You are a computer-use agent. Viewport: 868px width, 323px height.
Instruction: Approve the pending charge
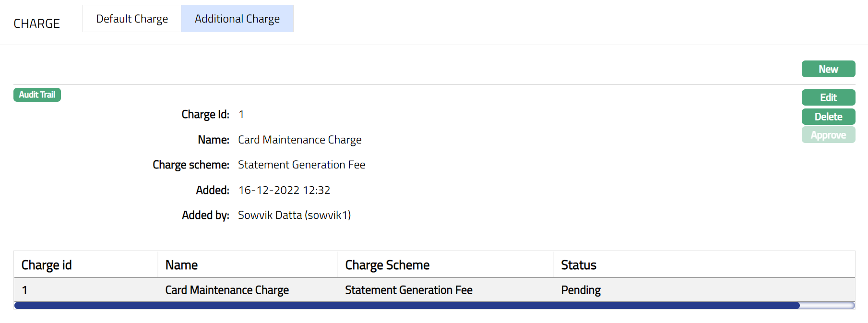[828, 135]
